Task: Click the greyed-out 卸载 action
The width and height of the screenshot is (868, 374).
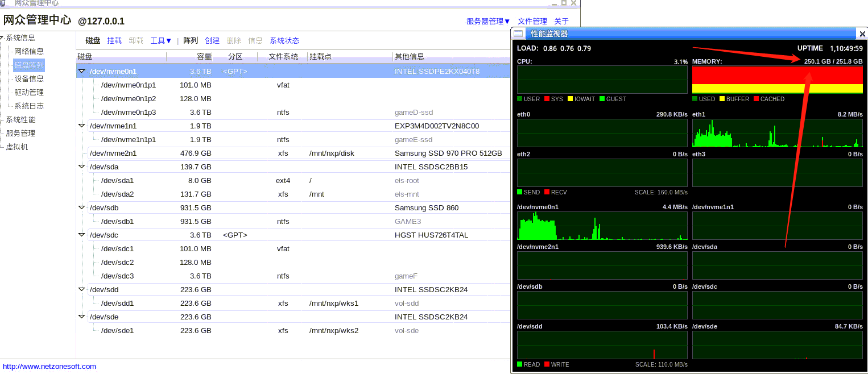Action: (x=136, y=41)
